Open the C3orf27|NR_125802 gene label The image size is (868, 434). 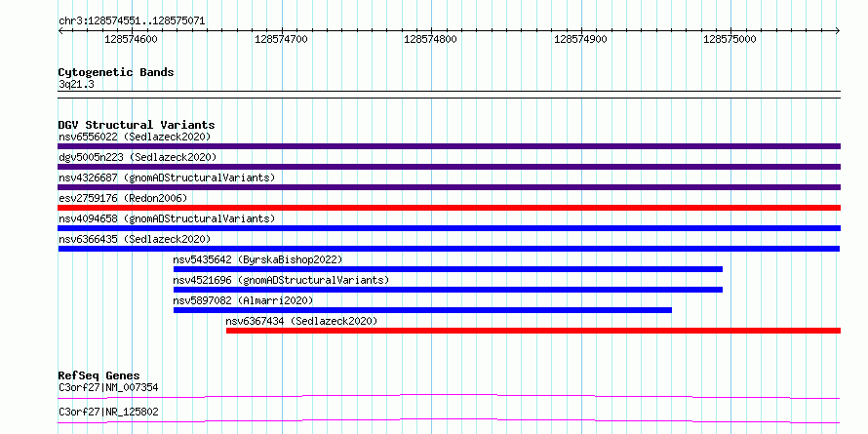108,412
